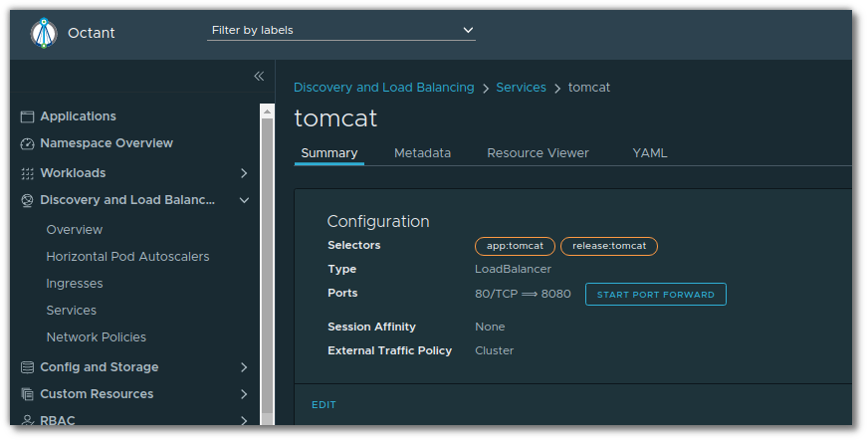This screenshot has width=868, height=441.
Task: Switch to the Summary tab
Action: pos(329,153)
